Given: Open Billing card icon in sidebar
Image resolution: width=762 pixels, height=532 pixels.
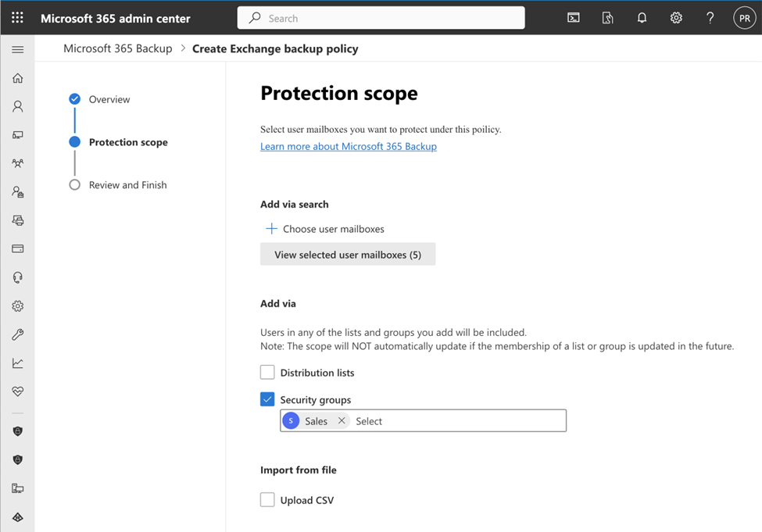Looking at the screenshot, I should point(17,248).
